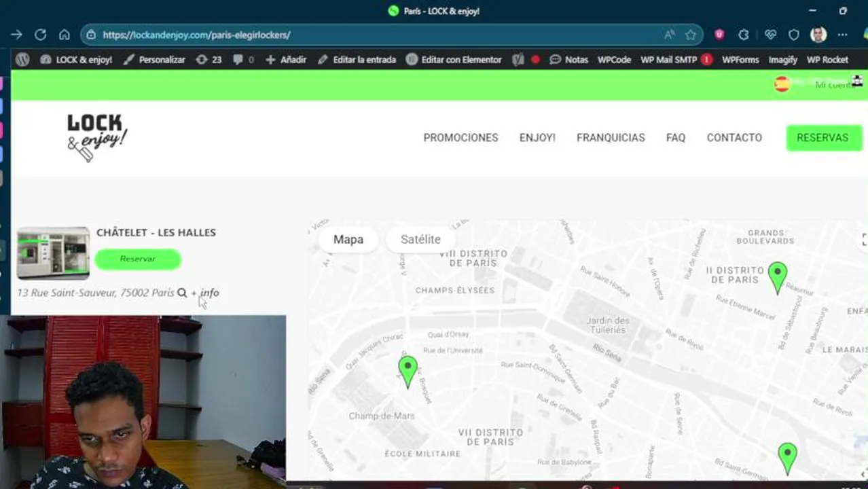Open Notas in the admin bar

point(569,60)
